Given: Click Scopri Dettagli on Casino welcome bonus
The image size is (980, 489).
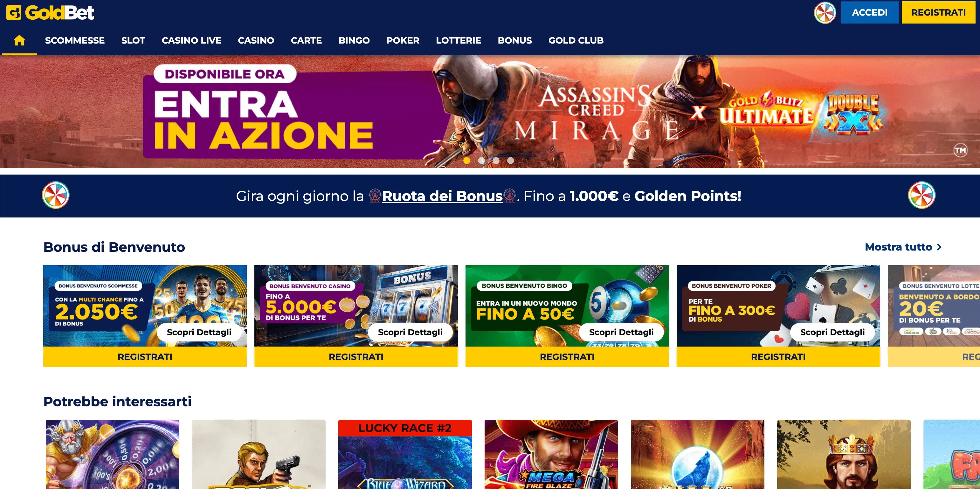Looking at the screenshot, I should [410, 332].
